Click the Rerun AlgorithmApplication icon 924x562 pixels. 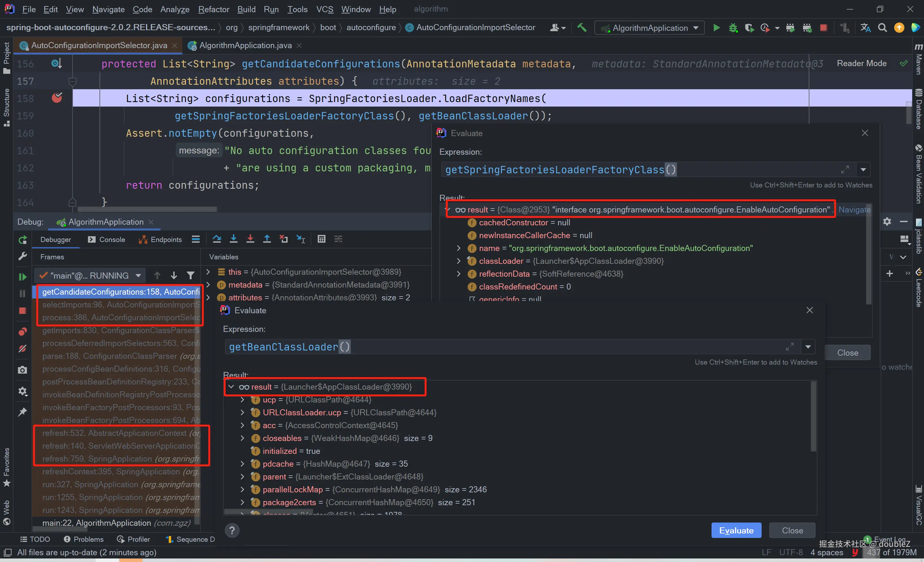[x=22, y=239]
